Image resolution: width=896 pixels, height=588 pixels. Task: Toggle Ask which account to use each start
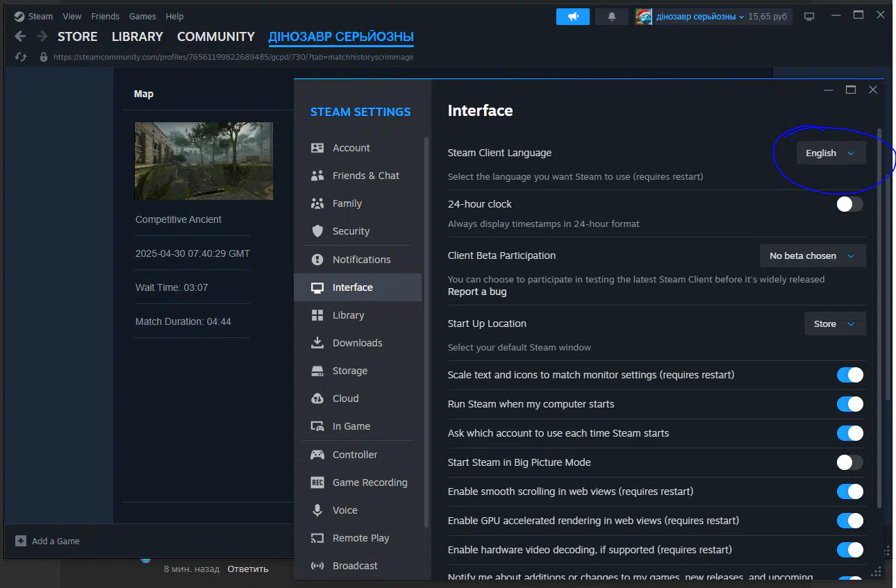click(x=850, y=433)
